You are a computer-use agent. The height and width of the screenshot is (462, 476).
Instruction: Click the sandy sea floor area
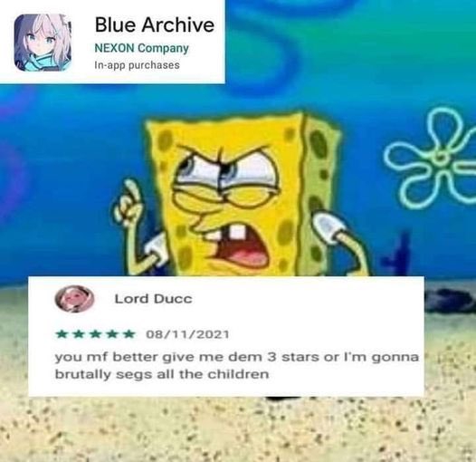238,428
